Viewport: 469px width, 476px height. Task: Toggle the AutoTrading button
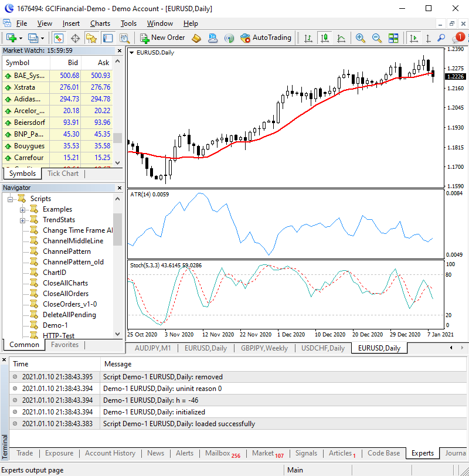pyautogui.click(x=266, y=38)
